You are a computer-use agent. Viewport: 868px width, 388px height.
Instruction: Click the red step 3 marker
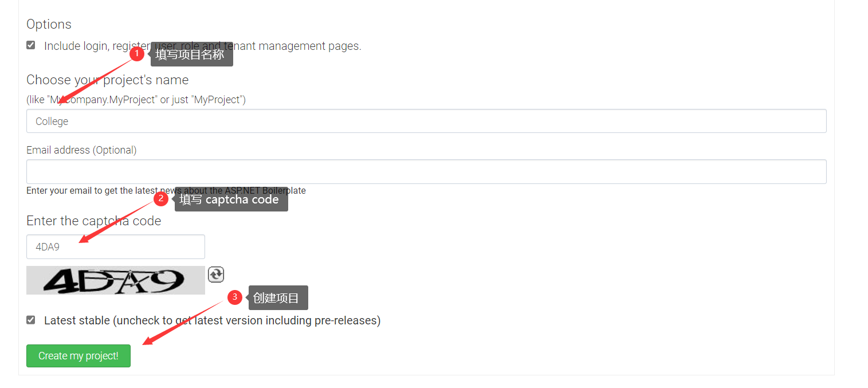pos(234,297)
